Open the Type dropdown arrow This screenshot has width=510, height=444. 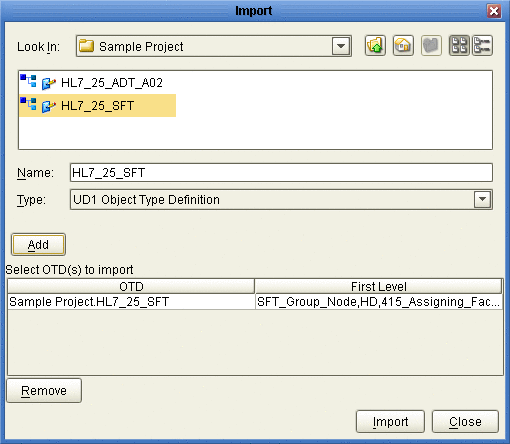[x=482, y=199]
